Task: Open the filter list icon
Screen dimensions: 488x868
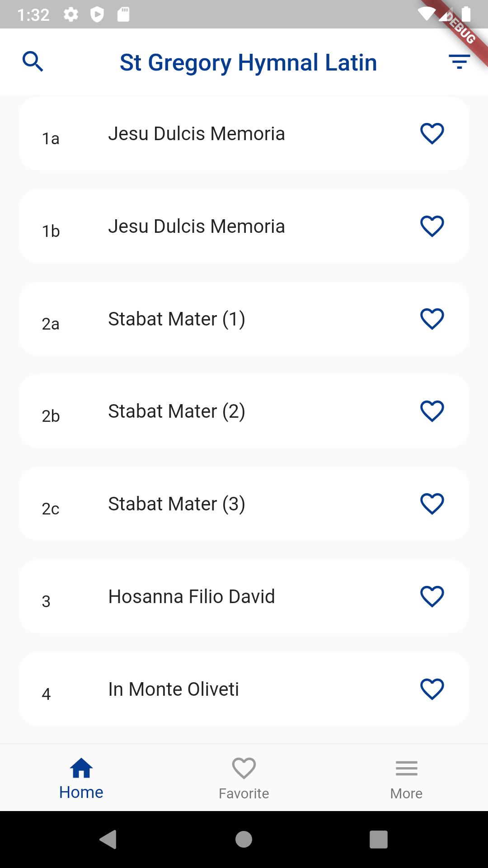Action: point(460,61)
